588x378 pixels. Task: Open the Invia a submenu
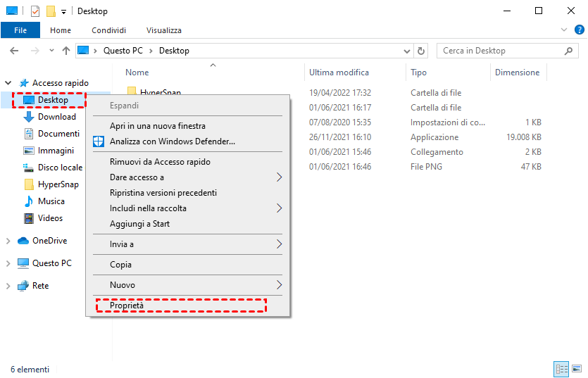click(x=121, y=244)
